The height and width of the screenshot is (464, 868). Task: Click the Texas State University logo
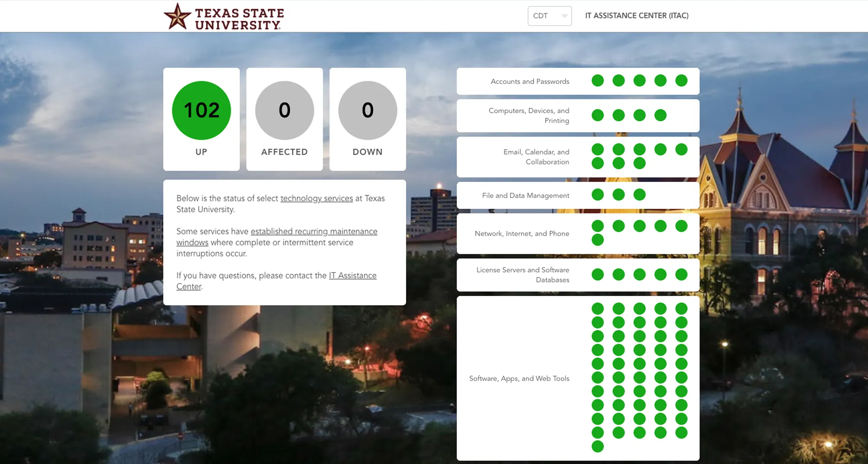click(223, 16)
